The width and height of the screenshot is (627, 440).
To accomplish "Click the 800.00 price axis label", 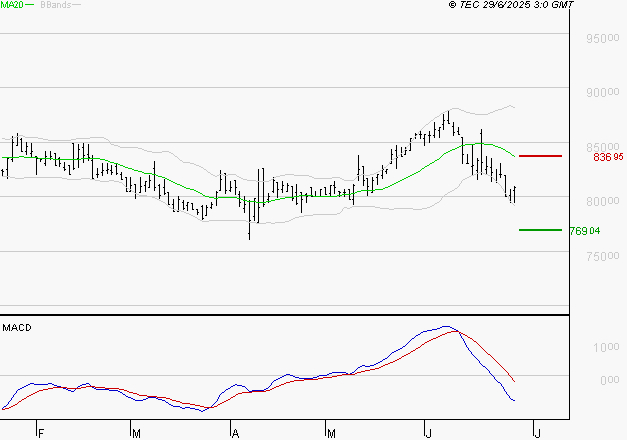I will 603,201.
